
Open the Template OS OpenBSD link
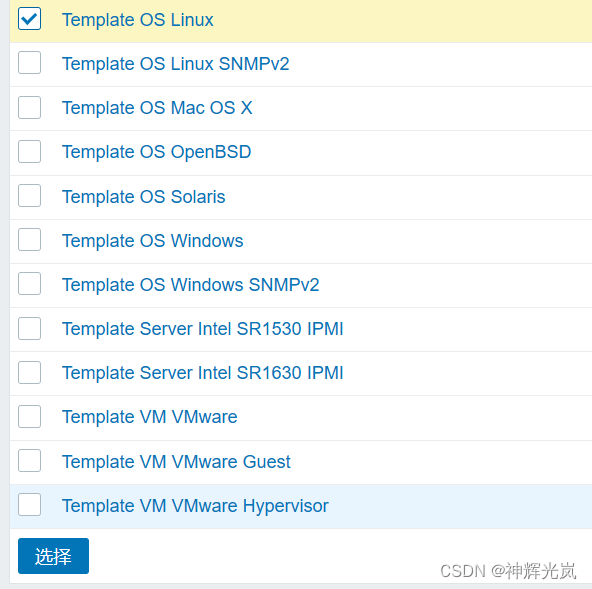(x=157, y=152)
